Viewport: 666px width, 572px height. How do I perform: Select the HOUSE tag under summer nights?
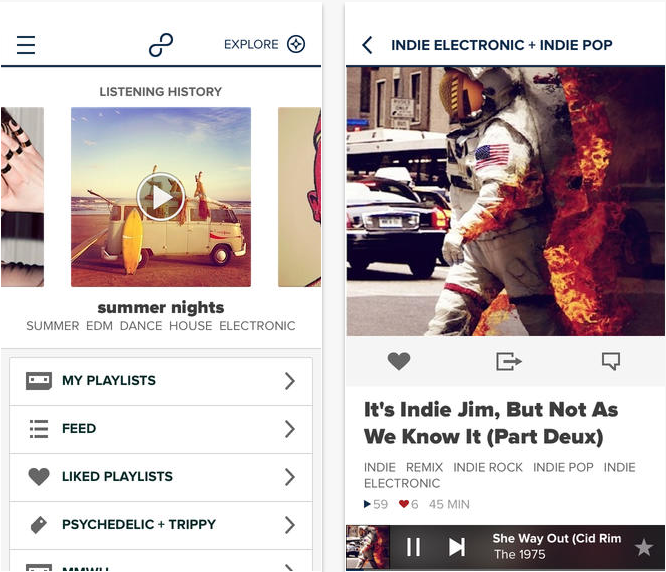(x=190, y=326)
